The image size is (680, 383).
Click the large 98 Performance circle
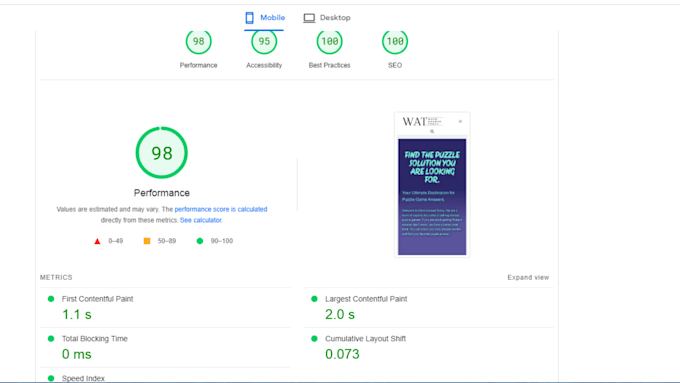click(162, 153)
